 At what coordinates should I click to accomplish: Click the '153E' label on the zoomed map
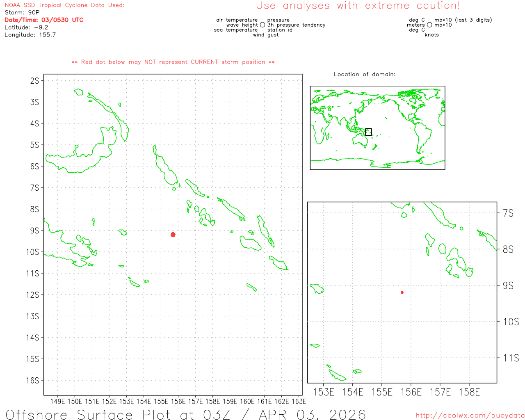[324, 392]
